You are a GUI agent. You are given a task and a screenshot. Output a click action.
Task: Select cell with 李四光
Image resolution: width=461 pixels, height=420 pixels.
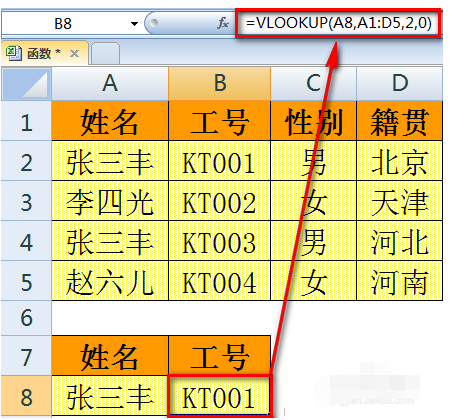click(x=110, y=201)
